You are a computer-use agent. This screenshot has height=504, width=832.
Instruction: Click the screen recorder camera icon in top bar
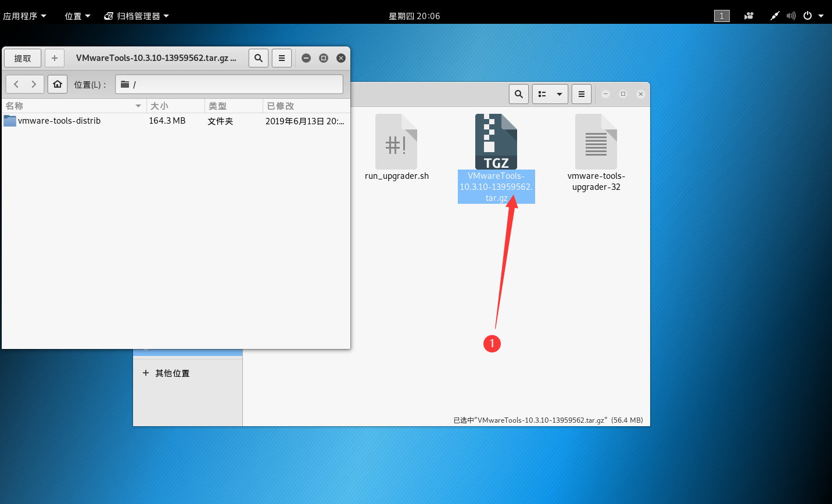[x=749, y=16]
